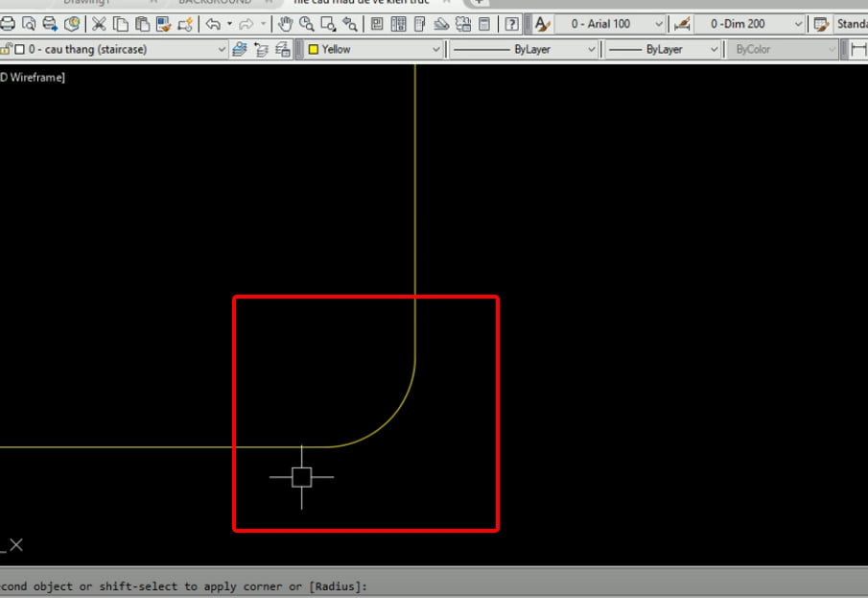Open the Text Style manager icon
Image resolution: width=868 pixels, height=598 pixels.
[x=543, y=24]
